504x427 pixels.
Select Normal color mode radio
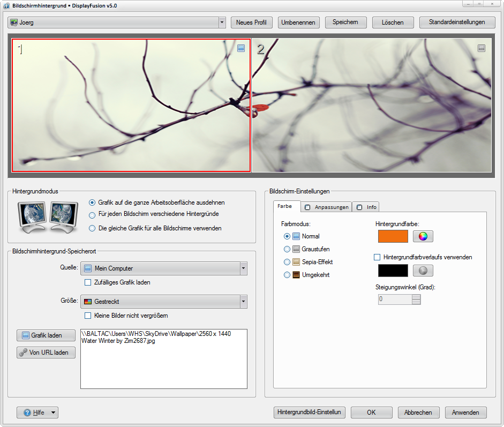point(287,236)
